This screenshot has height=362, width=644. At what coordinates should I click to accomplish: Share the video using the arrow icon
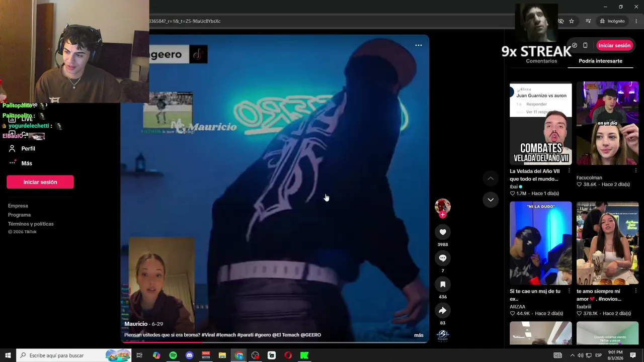click(x=443, y=310)
